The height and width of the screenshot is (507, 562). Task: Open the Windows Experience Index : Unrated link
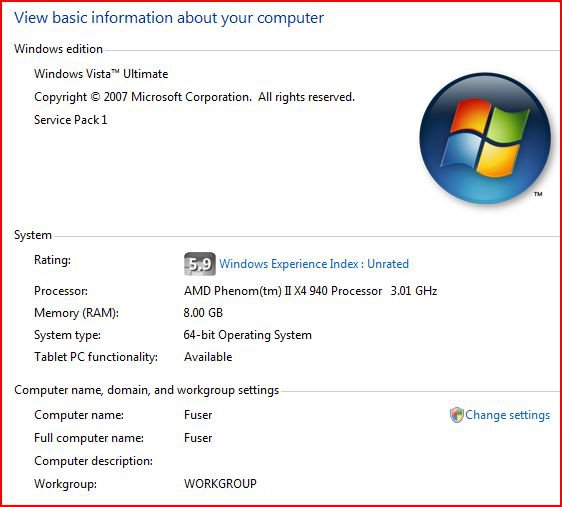(x=314, y=264)
